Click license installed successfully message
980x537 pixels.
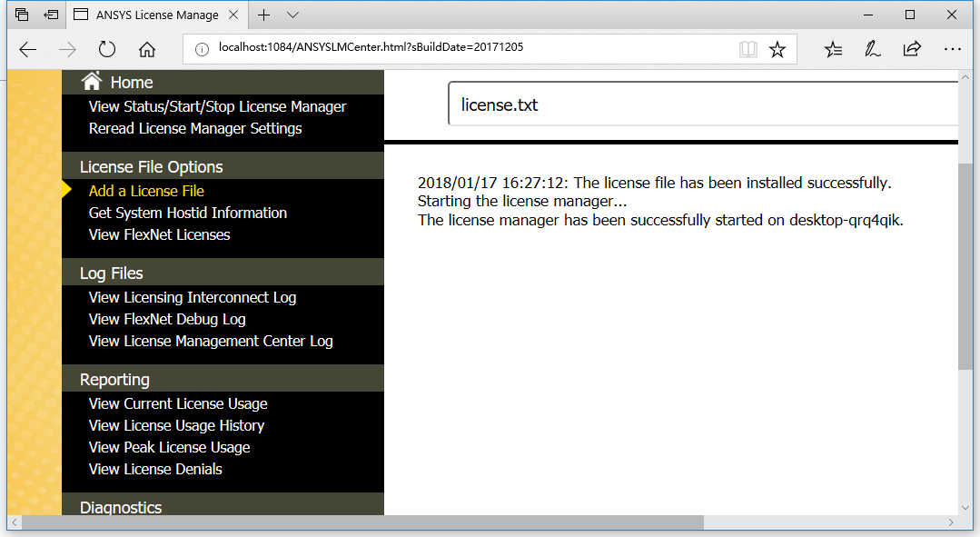(x=654, y=183)
